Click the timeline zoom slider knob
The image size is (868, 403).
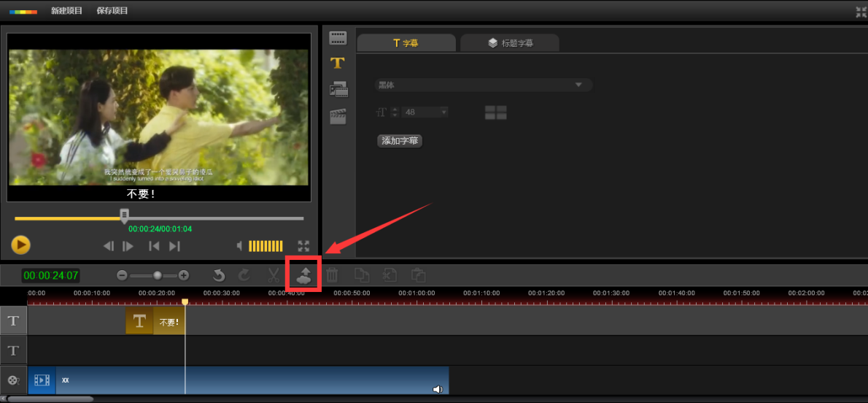point(158,275)
